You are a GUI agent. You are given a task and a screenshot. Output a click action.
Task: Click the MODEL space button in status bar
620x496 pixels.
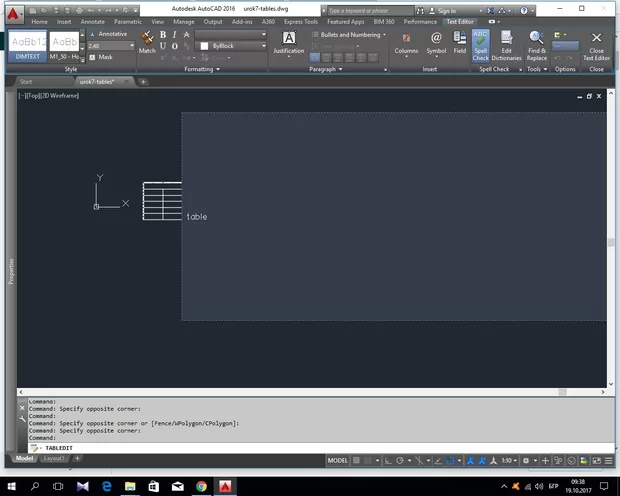pyautogui.click(x=339, y=460)
